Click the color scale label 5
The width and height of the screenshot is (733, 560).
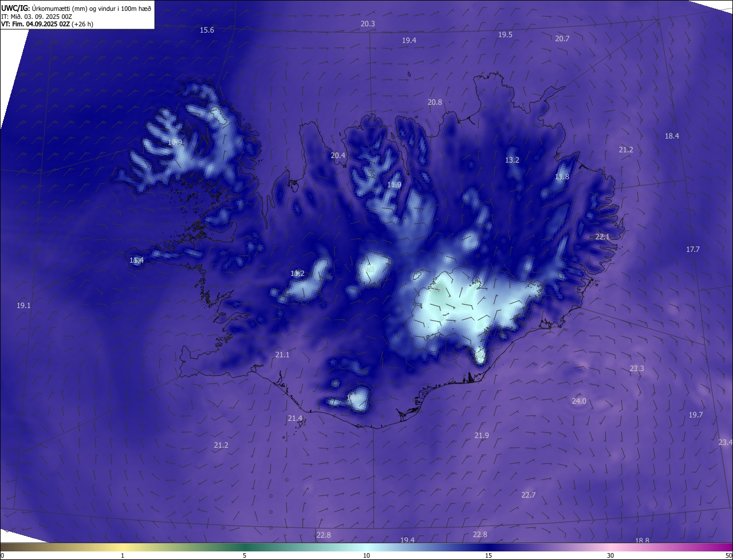[245, 555]
